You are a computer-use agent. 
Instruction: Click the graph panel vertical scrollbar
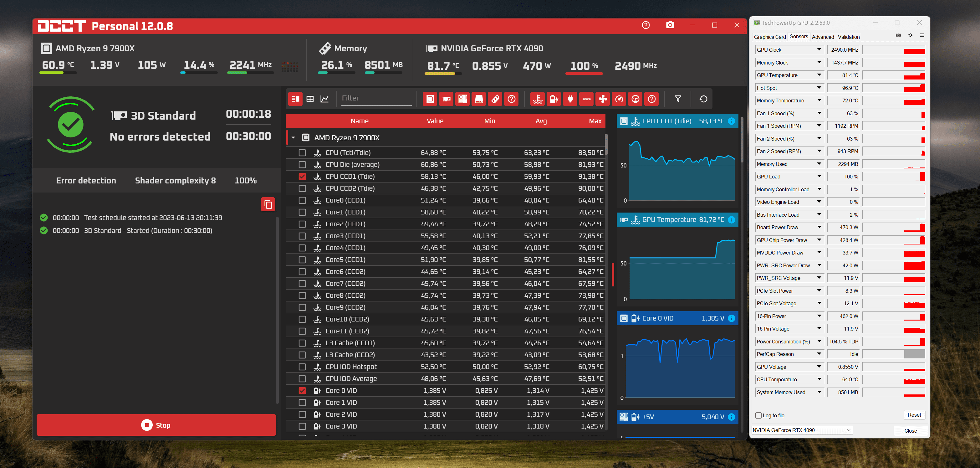click(742, 139)
